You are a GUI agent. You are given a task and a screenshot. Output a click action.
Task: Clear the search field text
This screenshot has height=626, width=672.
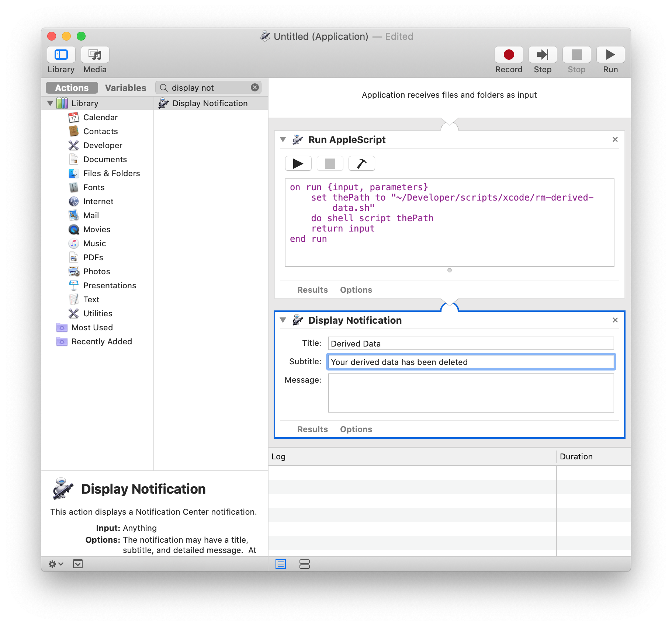(x=254, y=87)
